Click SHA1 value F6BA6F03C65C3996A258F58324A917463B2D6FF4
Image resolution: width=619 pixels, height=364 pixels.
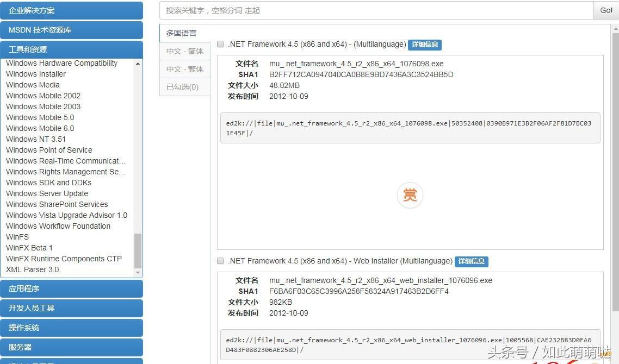[x=359, y=291]
